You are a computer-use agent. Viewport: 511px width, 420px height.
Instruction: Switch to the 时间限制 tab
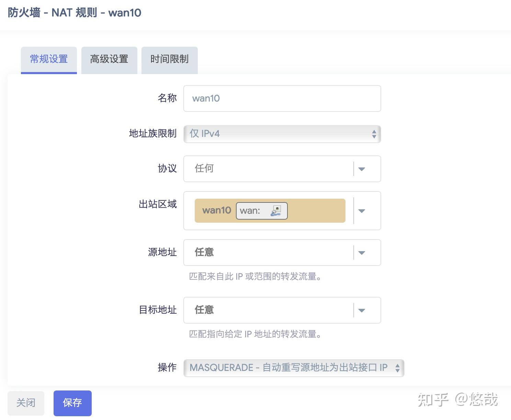pyautogui.click(x=169, y=59)
